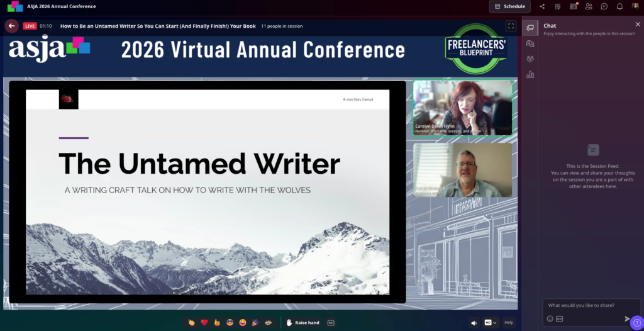Open the attendees tab in sidebar
The width and height of the screenshot is (644, 331).
[x=530, y=59]
